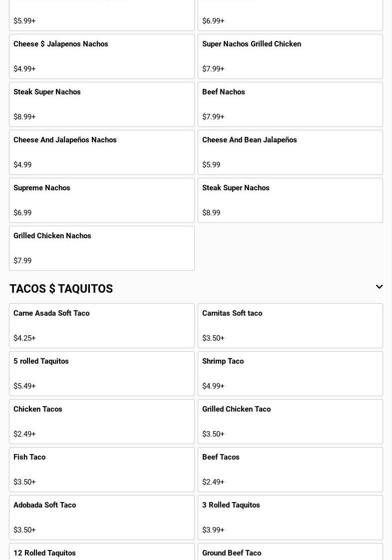This screenshot has height=560, width=392.
Task: Select Cheese And Jalapeños Nachos for $4.99
Action: pyautogui.click(x=101, y=152)
